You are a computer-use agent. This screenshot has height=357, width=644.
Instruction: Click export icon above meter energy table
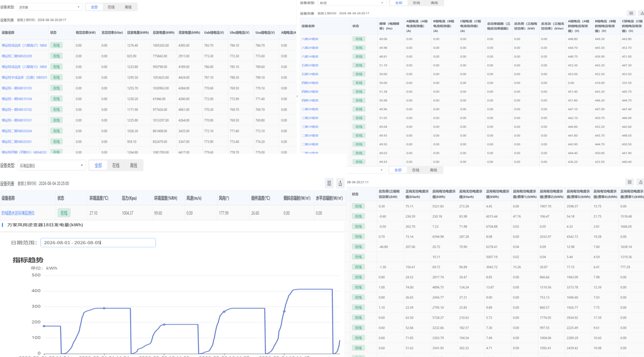click(640, 182)
